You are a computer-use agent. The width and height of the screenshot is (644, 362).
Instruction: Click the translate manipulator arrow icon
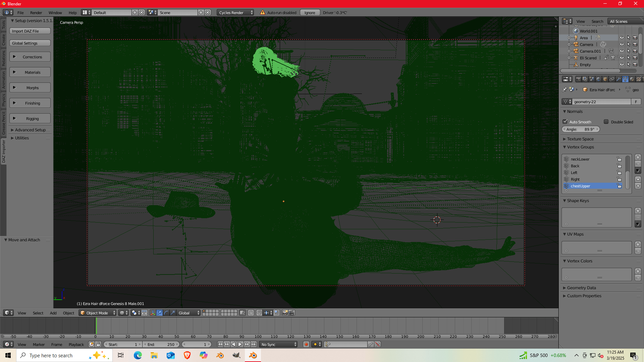[x=160, y=313]
